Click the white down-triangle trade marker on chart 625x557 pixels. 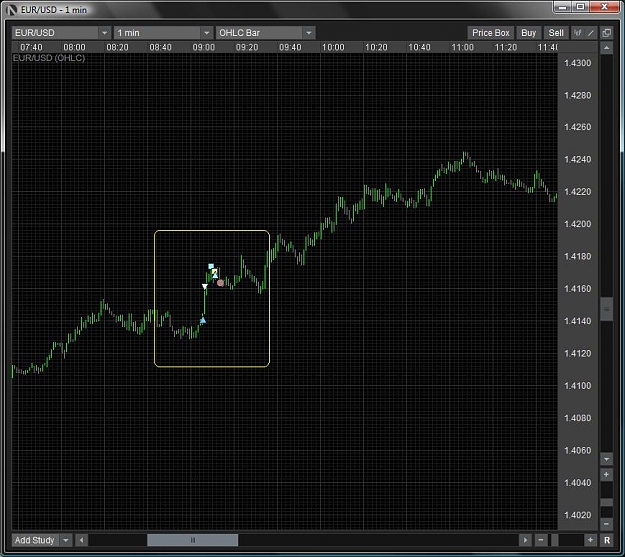[205, 286]
